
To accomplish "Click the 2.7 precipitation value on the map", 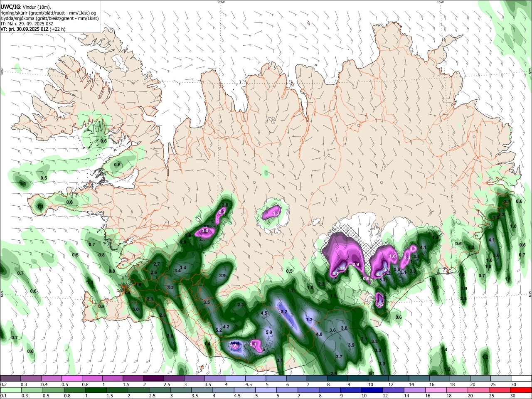I will coord(157,264).
